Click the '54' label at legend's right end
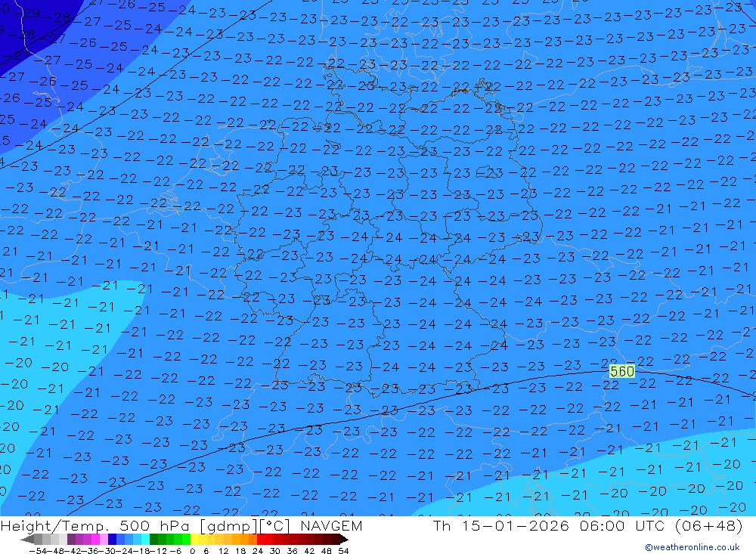 tap(344, 551)
